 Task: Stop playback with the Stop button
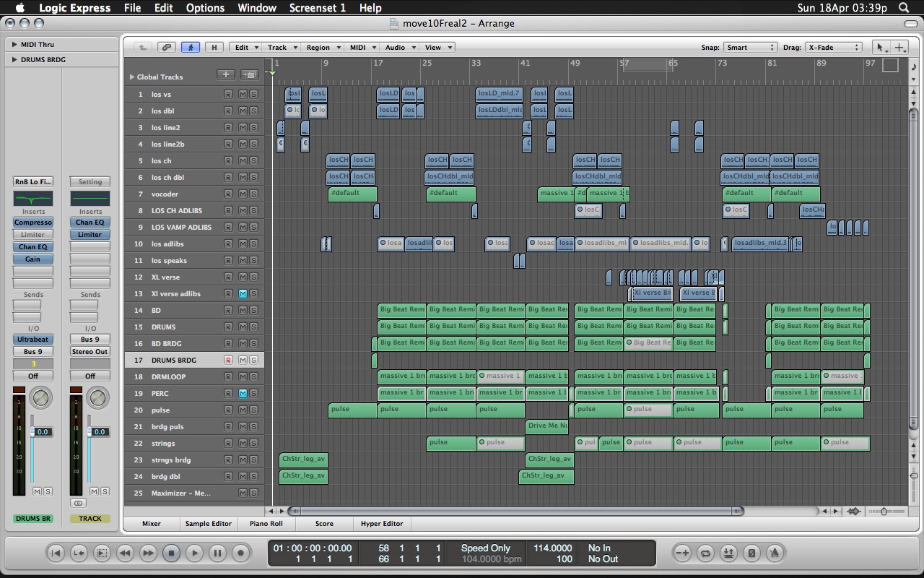(x=171, y=553)
